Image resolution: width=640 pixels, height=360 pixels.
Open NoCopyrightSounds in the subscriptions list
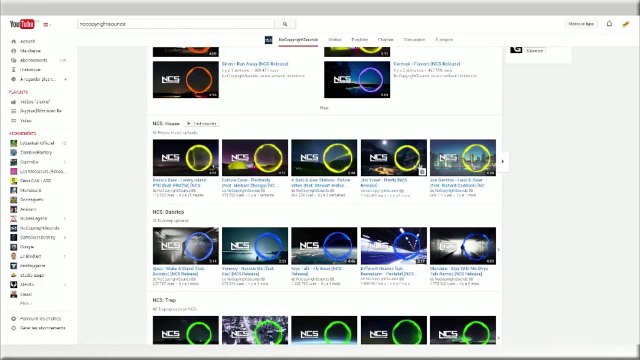[x=39, y=228]
